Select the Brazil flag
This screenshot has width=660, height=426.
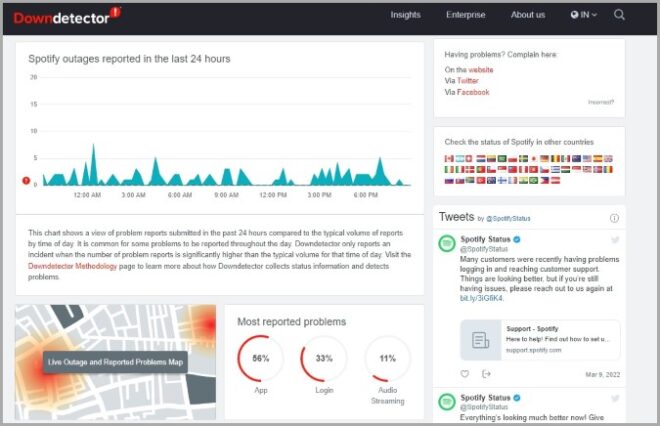point(534,181)
